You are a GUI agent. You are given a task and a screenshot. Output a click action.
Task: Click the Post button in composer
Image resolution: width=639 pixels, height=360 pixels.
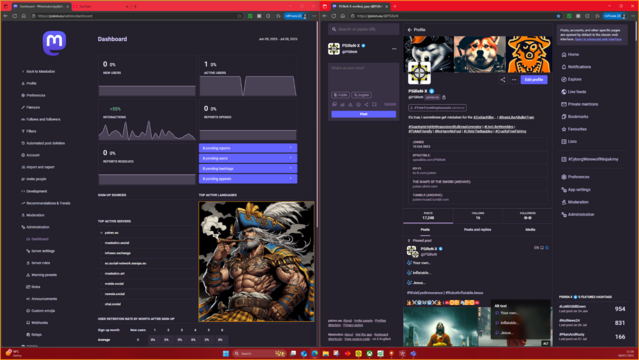coord(364,114)
